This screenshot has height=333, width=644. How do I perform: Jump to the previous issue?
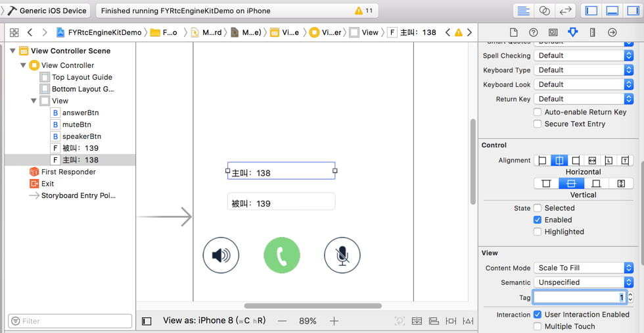pos(448,32)
